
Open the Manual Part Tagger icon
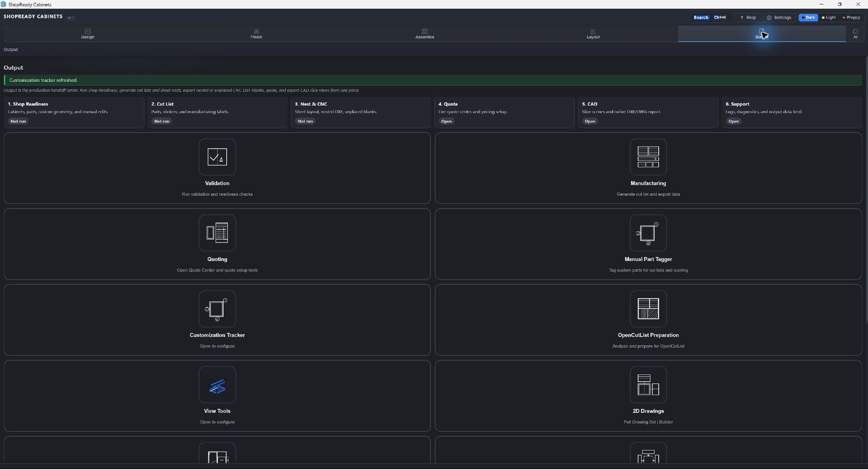(648, 233)
